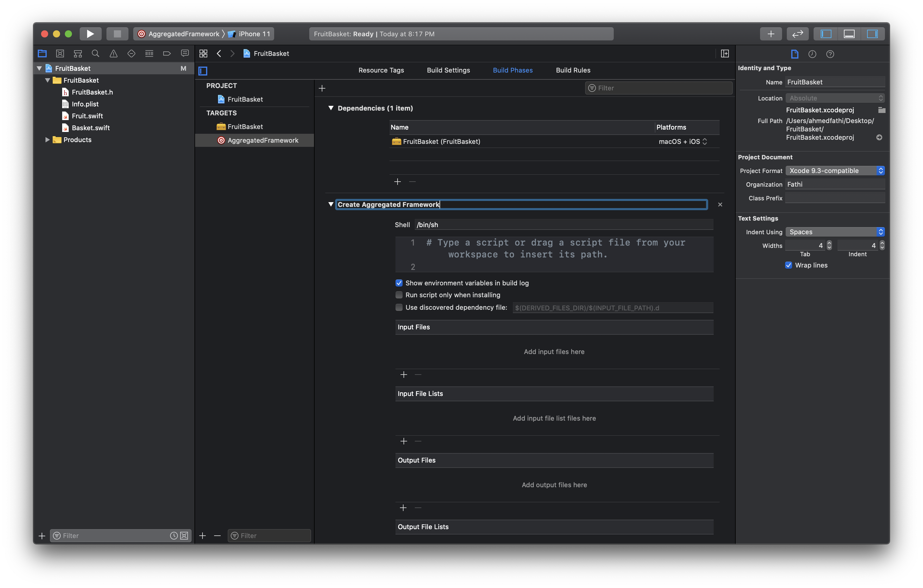
Task: Open FruitBasket.h header file
Action: click(x=92, y=92)
